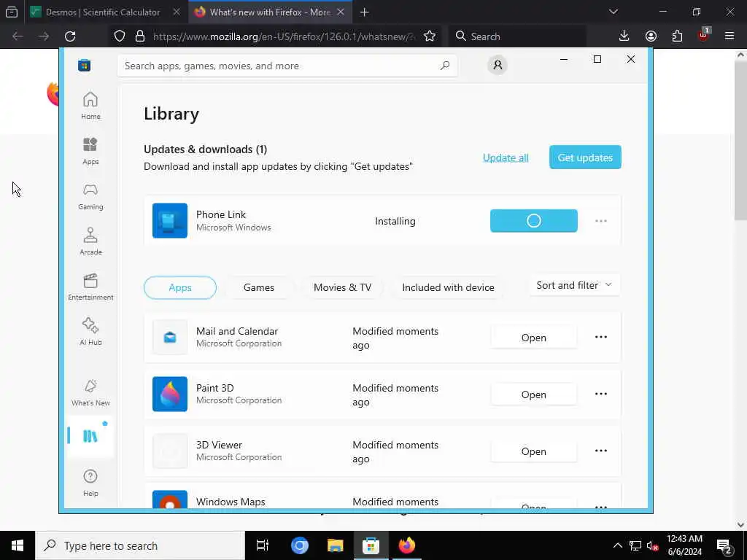Open more options for 3D Viewer
This screenshot has height=560, width=747.
(601, 451)
